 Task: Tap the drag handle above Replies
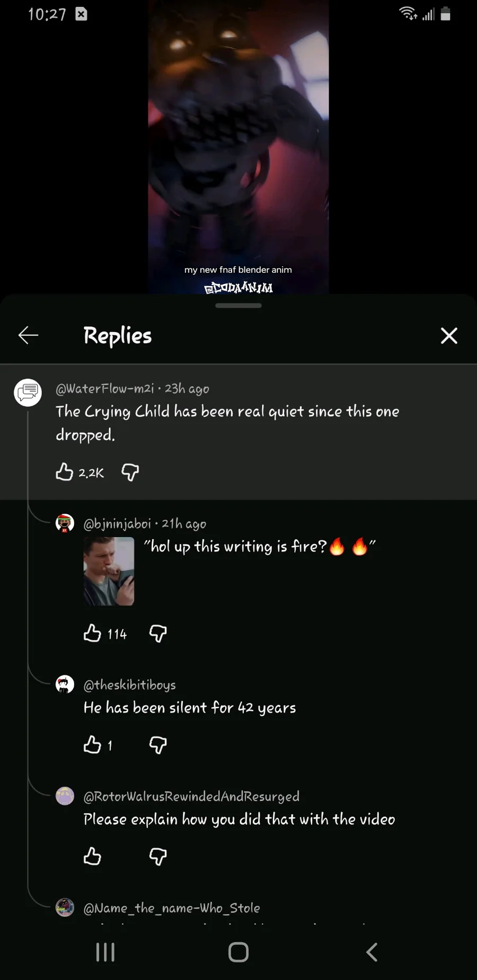coord(238,306)
